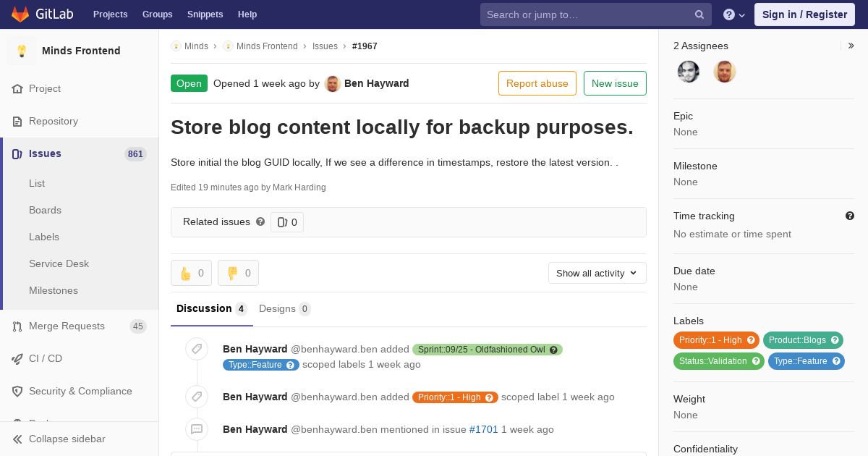
Task: Open Service Desk in the sidebar
Action: (59, 263)
